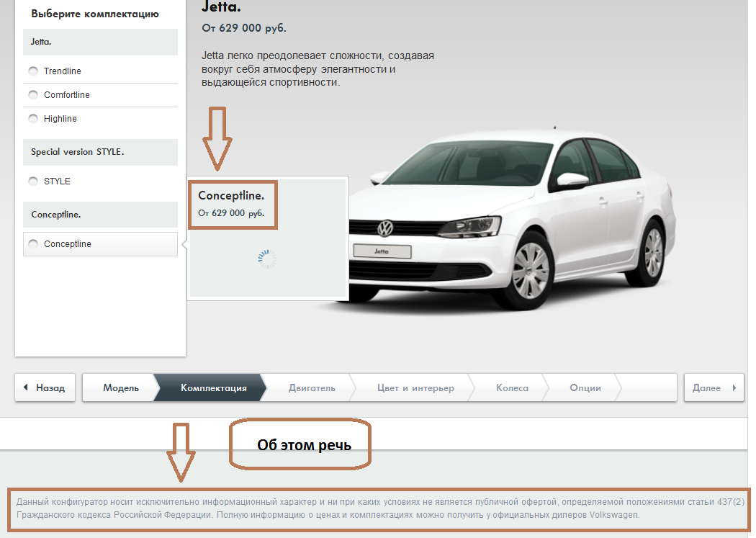756x538 pixels.
Task: Click the Trendline label text
Action: click(x=62, y=71)
